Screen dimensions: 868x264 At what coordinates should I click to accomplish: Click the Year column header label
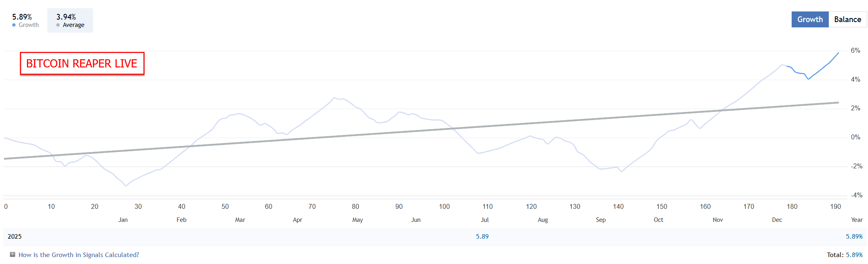[x=857, y=220]
